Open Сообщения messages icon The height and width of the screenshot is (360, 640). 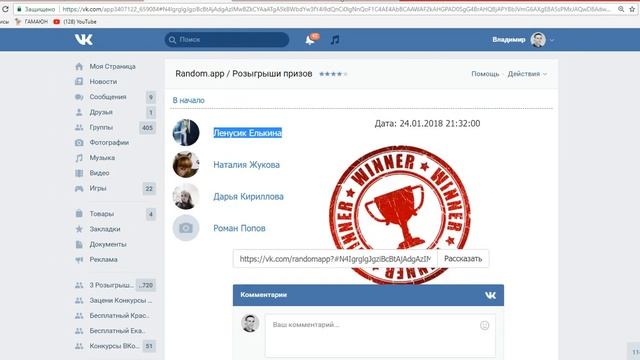point(79,97)
